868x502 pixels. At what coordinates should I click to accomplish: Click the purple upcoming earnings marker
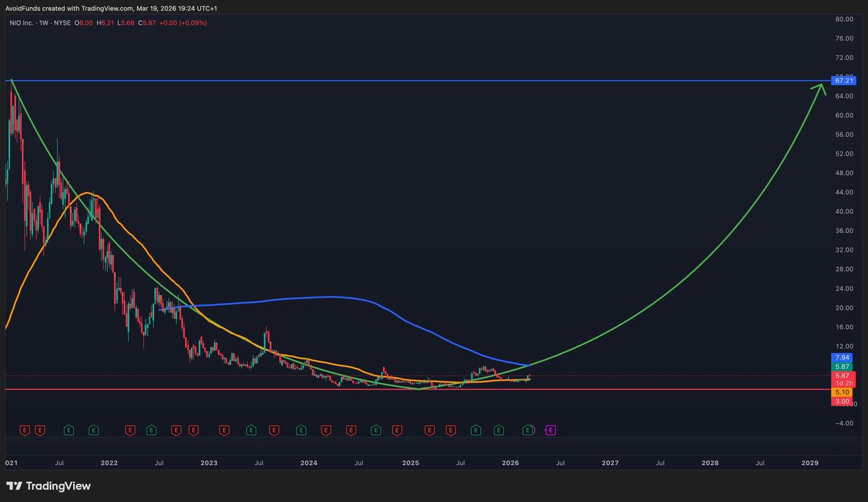pyautogui.click(x=550, y=430)
